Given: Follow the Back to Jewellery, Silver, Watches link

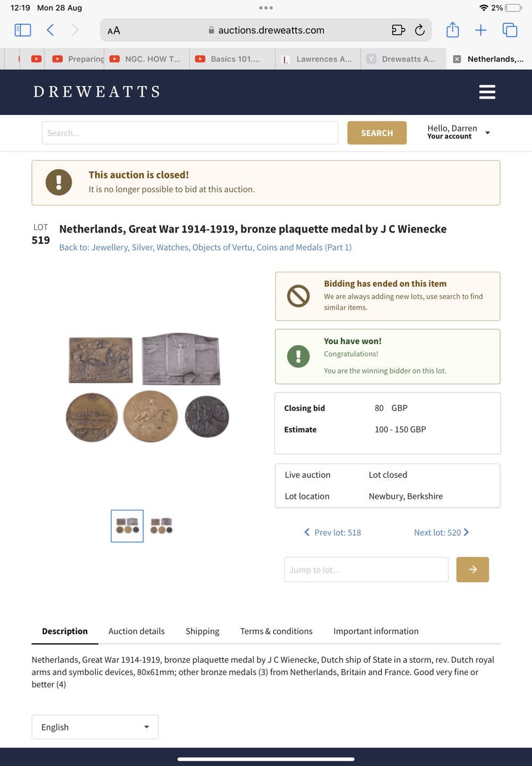Looking at the screenshot, I should tap(205, 247).
